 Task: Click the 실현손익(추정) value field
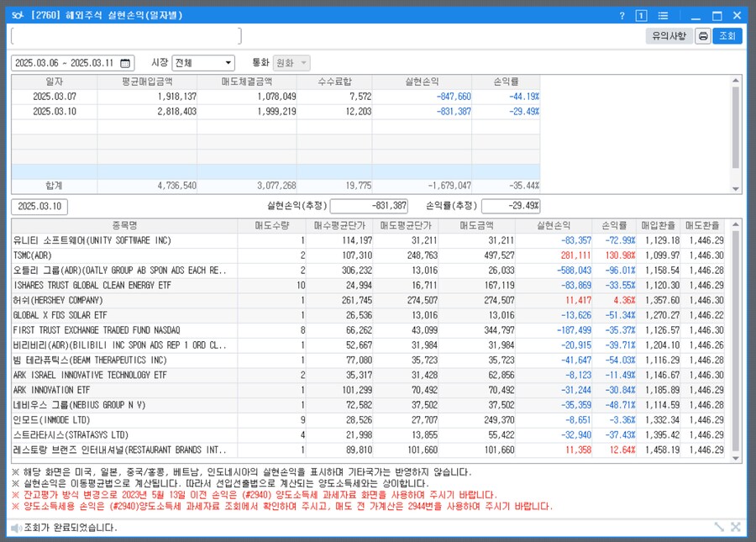click(x=369, y=206)
